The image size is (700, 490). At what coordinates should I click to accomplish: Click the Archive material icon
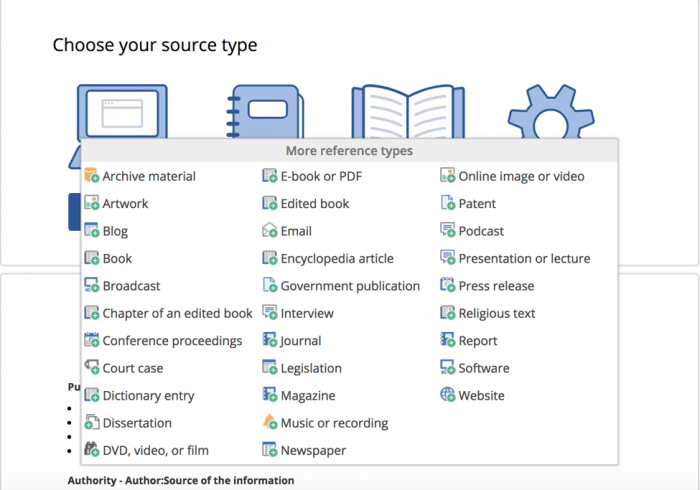pyautogui.click(x=92, y=176)
